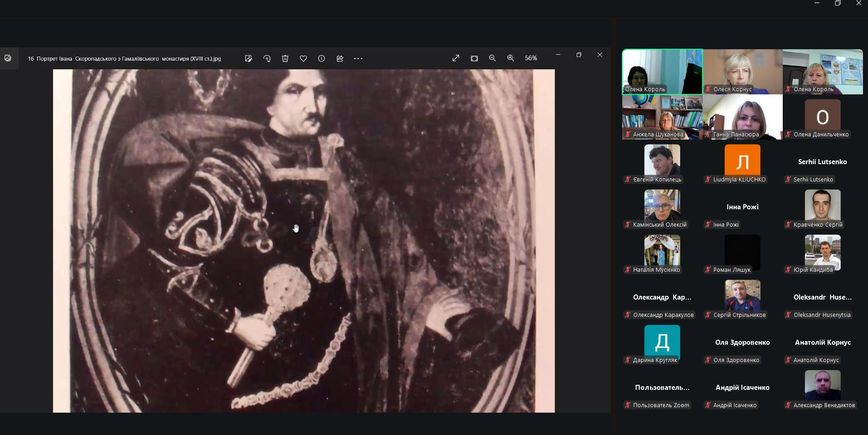Click muted mic icon beside Юрій Кандиба
Screen dimensions: 868x435
pos(788,270)
